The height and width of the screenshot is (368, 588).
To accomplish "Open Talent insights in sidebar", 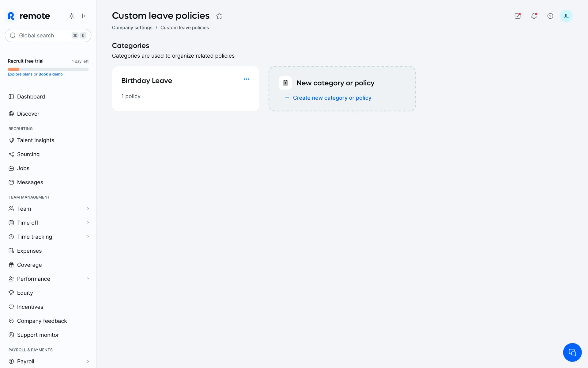I will click(35, 140).
